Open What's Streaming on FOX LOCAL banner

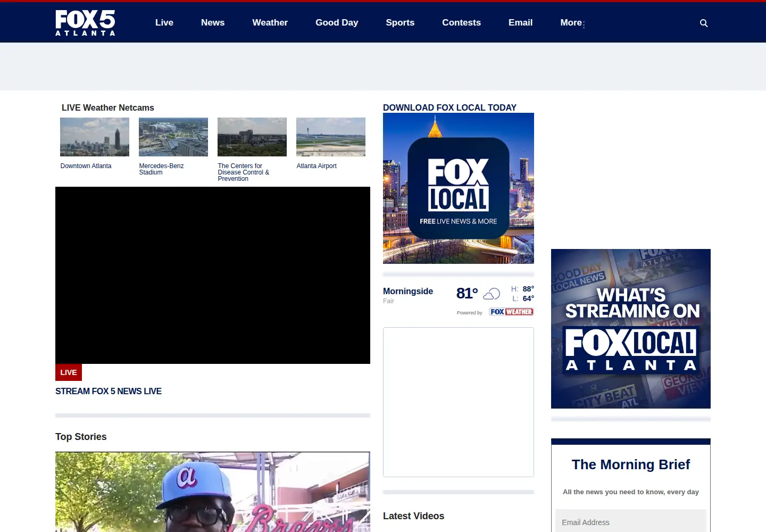point(631,329)
